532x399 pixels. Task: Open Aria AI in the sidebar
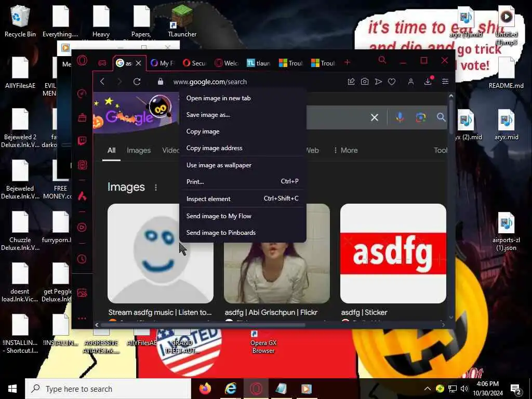[82, 196]
